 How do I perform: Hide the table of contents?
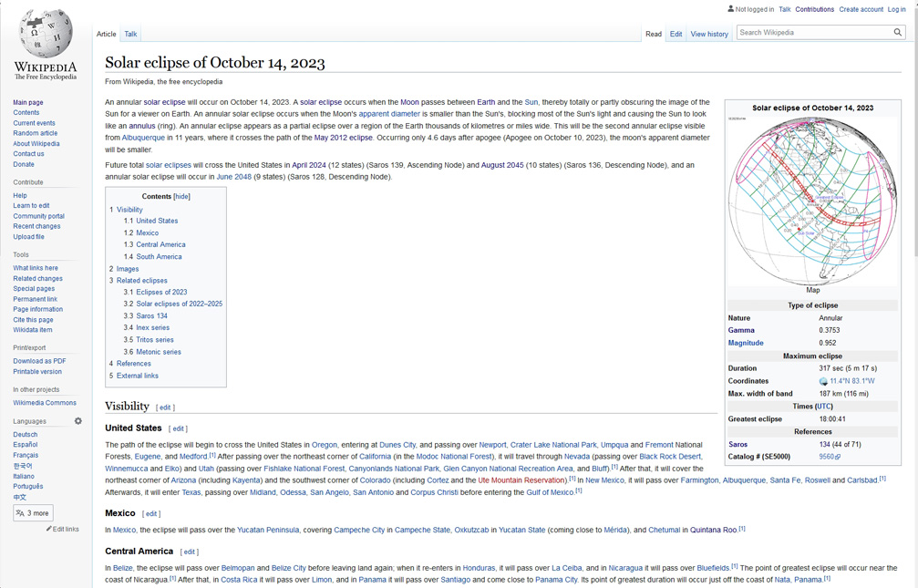[x=182, y=197]
